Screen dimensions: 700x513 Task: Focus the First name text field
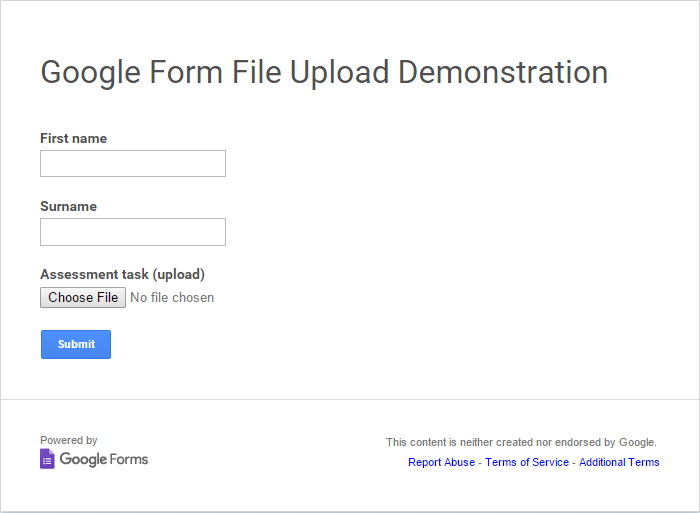pos(133,164)
